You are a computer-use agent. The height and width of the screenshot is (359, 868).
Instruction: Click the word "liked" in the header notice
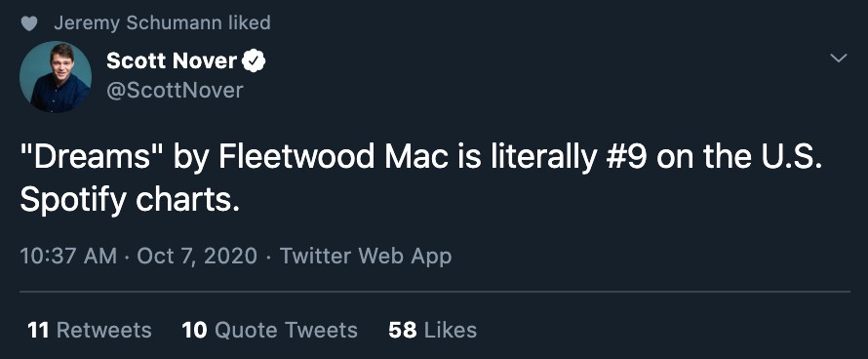249,22
